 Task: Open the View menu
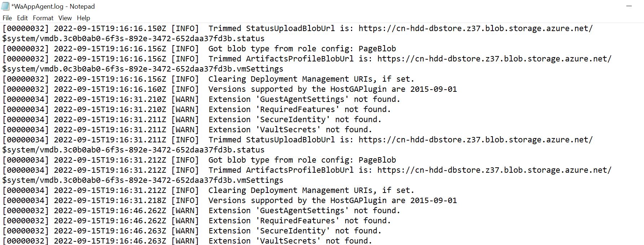(65, 18)
